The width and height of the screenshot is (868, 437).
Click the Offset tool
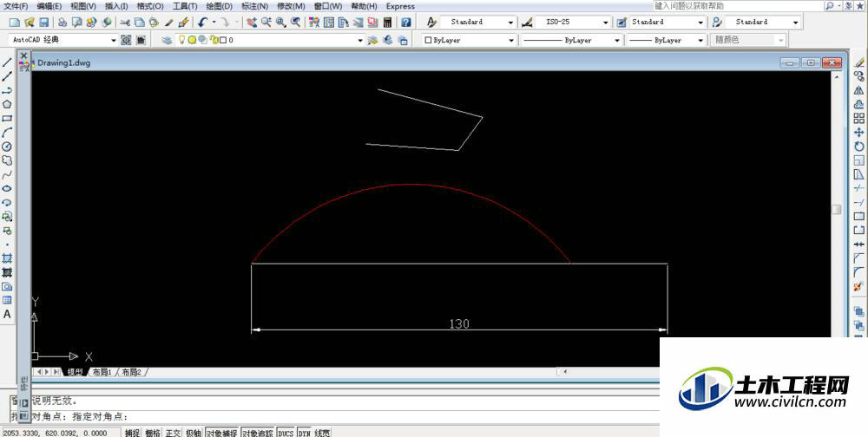click(x=858, y=104)
